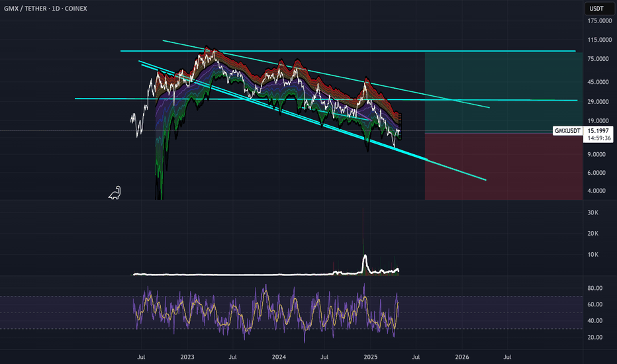
Task: Click the horizontal cyan line near 29.0000
Action: 326,99
